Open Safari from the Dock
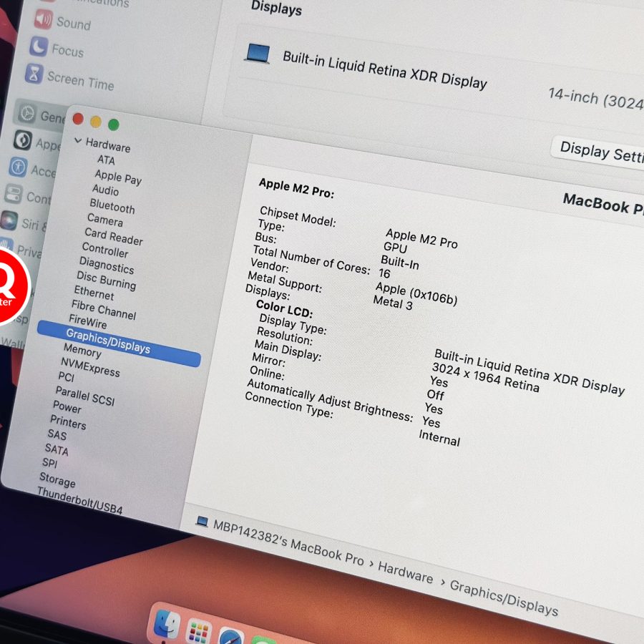The height and width of the screenshot is (644, 644). [x=232, y=637]
